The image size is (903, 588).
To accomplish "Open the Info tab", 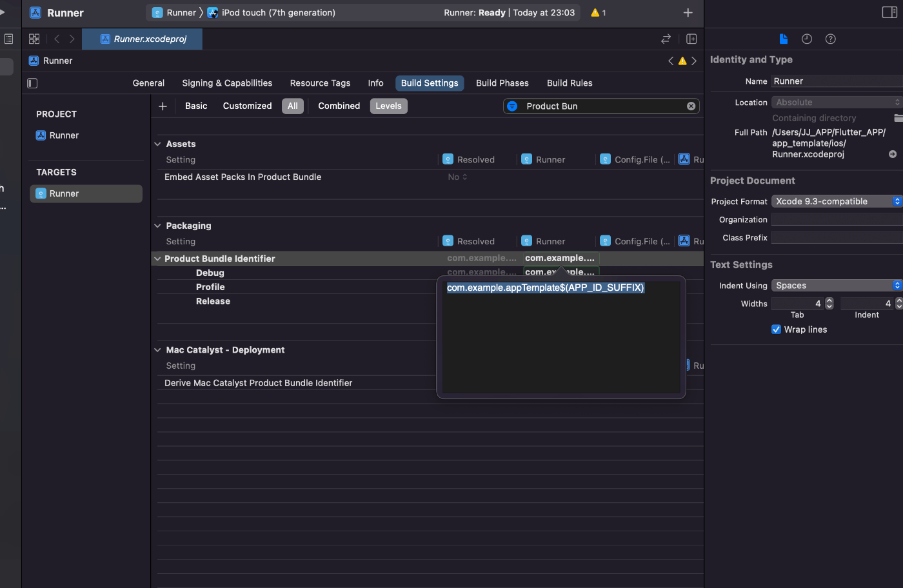I will [375, 83].
